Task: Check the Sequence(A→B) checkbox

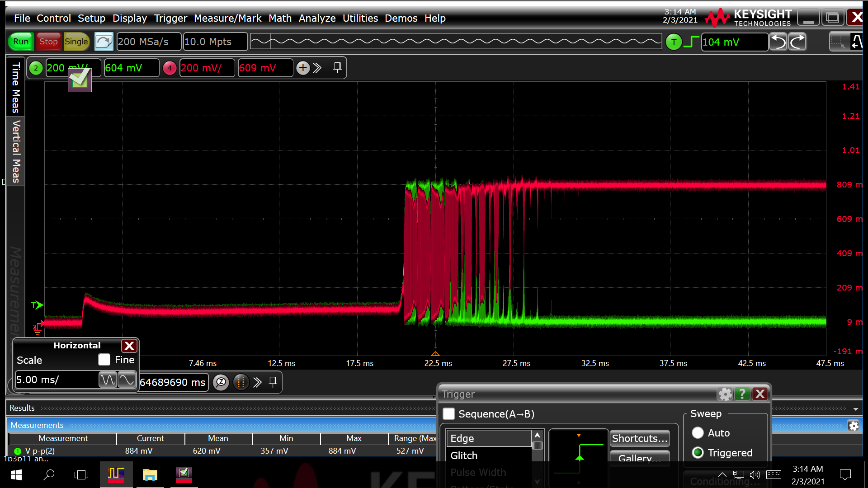Action: point(448,414)
